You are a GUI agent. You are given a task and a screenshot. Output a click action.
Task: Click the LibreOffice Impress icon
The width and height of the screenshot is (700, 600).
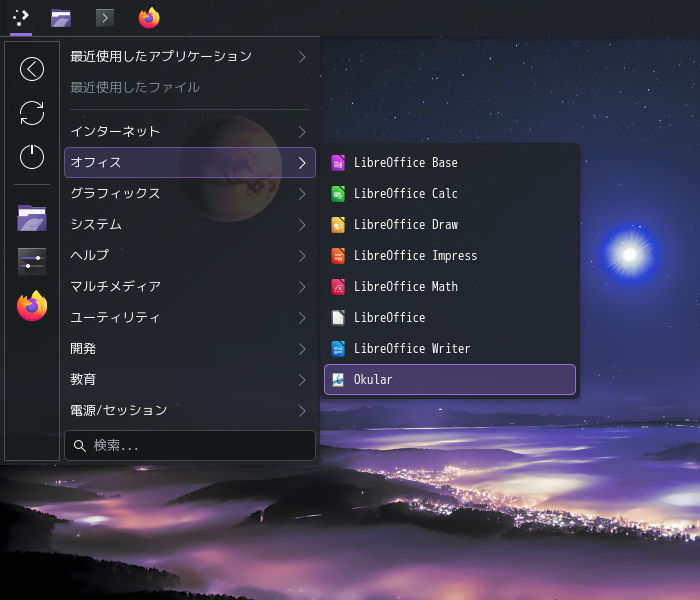pos(338,256)
